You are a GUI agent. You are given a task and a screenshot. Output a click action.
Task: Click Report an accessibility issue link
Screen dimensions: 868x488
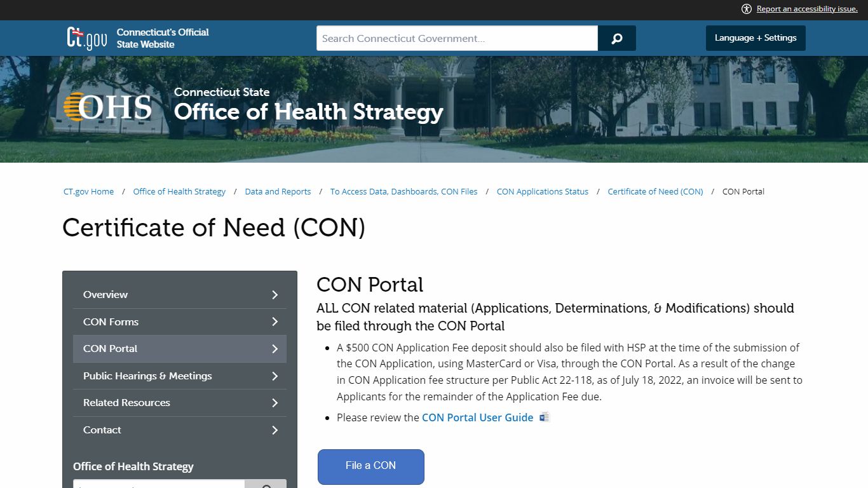coord(807,9)
